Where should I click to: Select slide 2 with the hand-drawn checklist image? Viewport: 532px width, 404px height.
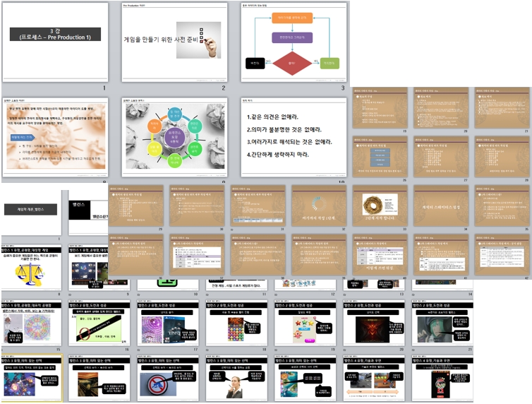[174, 42]
